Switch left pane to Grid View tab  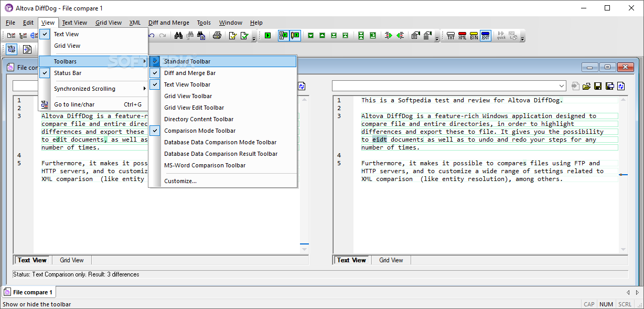(x=72, y=260)
